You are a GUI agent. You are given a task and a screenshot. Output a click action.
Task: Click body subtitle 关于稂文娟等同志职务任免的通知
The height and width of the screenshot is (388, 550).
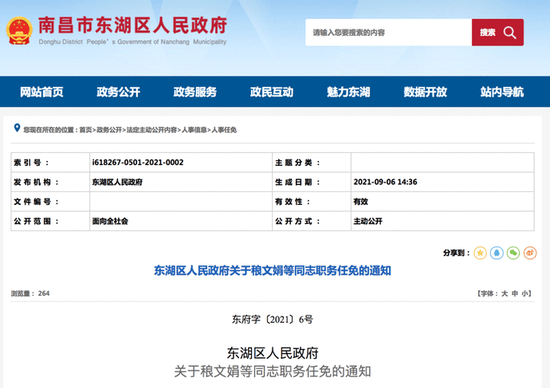tap(272, 372)
